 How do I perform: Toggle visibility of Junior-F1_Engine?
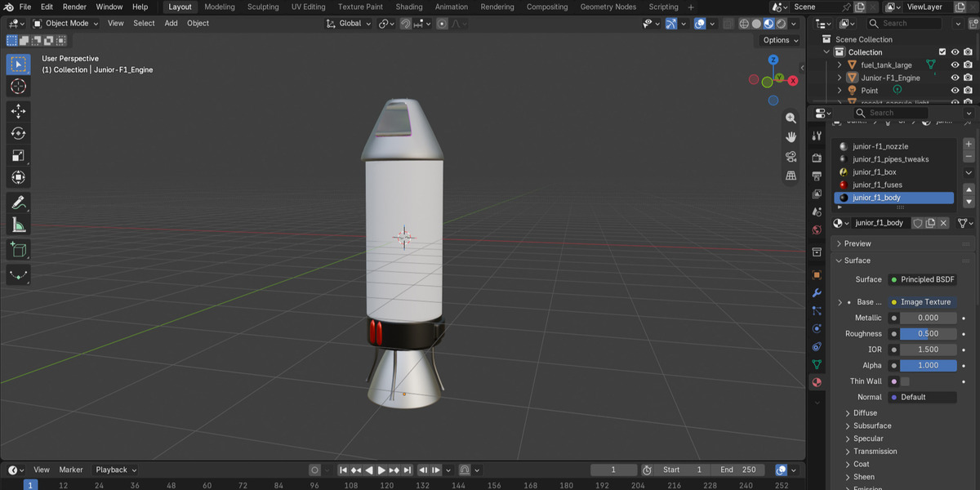tap(955, 78)
